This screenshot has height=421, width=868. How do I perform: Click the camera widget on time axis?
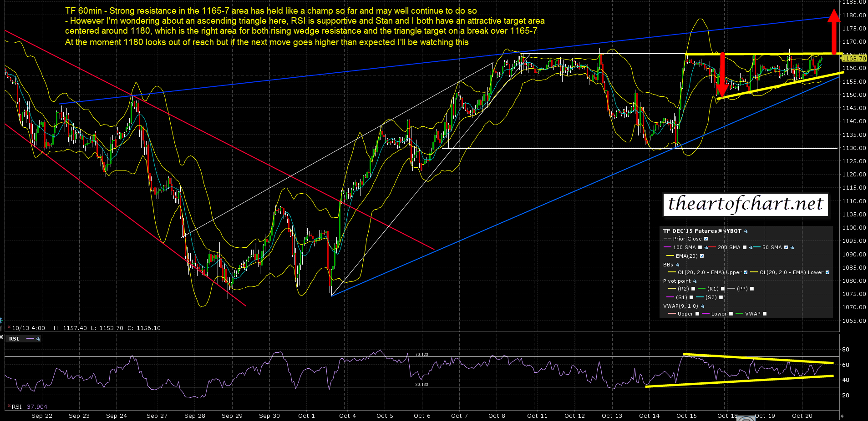pyautogui.click(x=746, y=418)
